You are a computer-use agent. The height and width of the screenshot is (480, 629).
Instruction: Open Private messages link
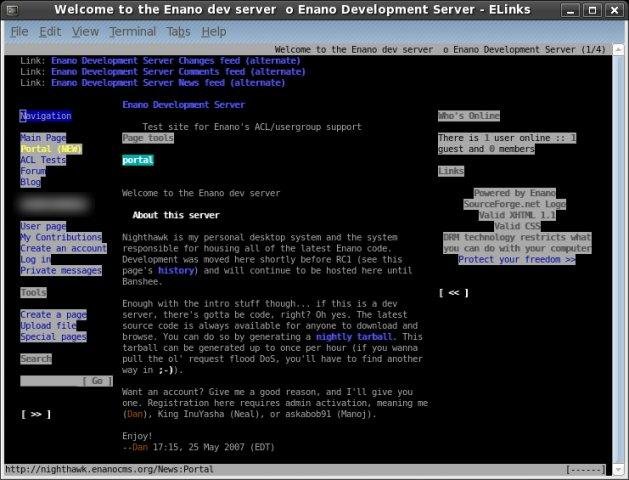tap(61, 271)
